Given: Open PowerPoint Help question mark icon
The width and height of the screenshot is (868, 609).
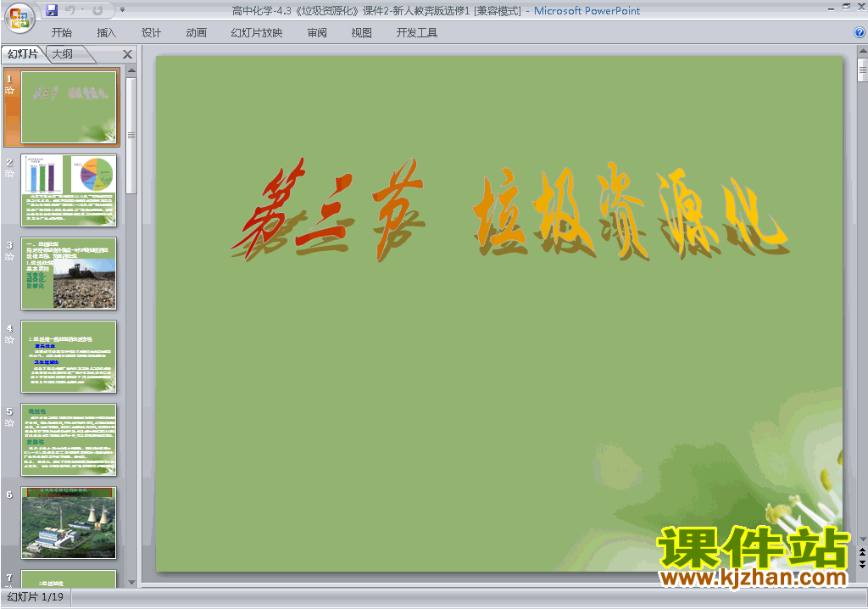Looking at the screenshot, I should (860, 33).
